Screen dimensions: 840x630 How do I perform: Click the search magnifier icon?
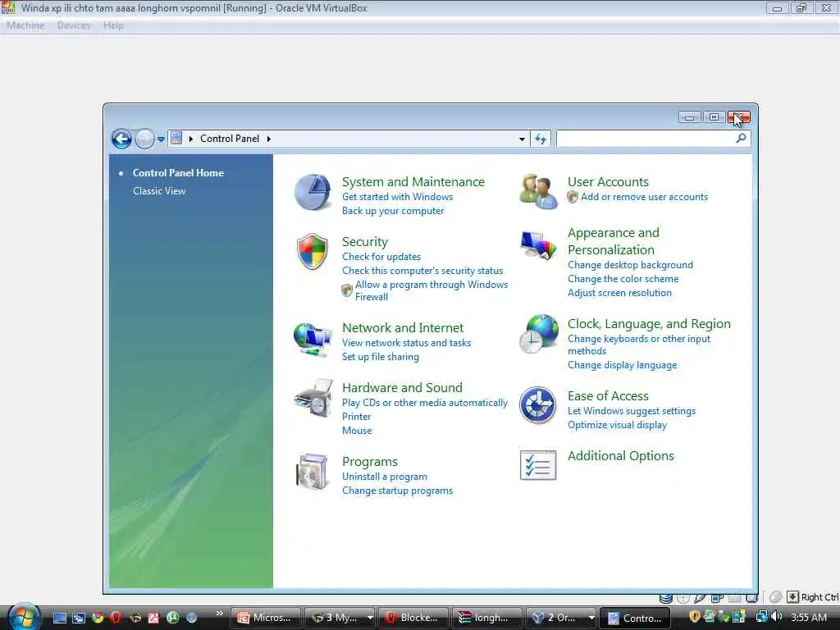(741, 138)
